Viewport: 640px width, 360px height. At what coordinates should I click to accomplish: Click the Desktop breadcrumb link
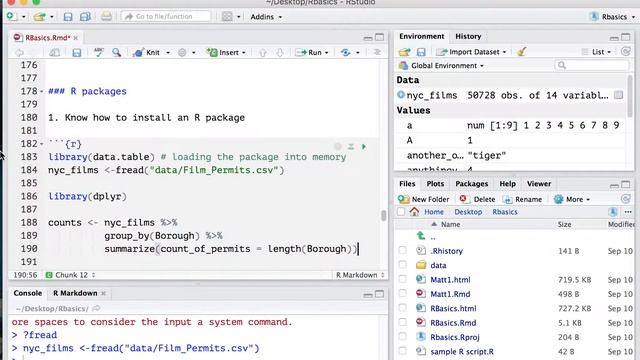coord(468,212)
